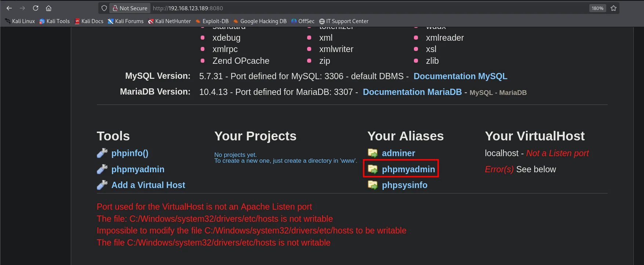
Task: Click Add a Virtual Host link
Action: 148,185
